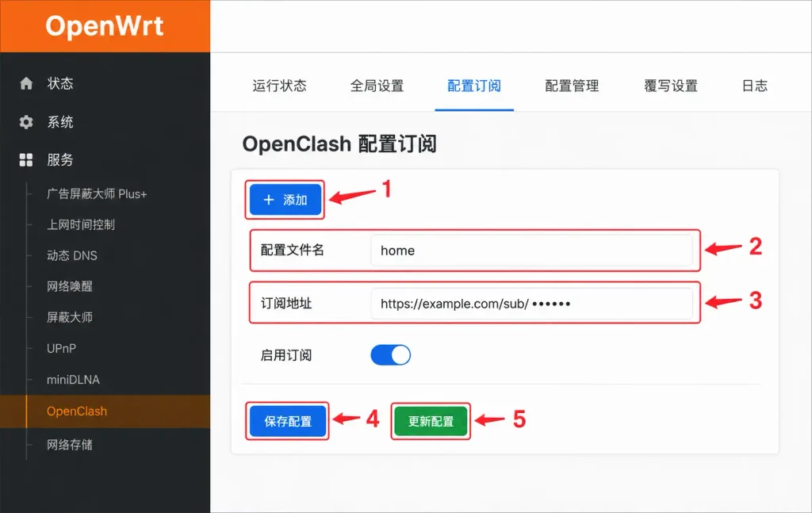Click the gear icon beside 系统
812x513 pixels.
coord(26,122)
